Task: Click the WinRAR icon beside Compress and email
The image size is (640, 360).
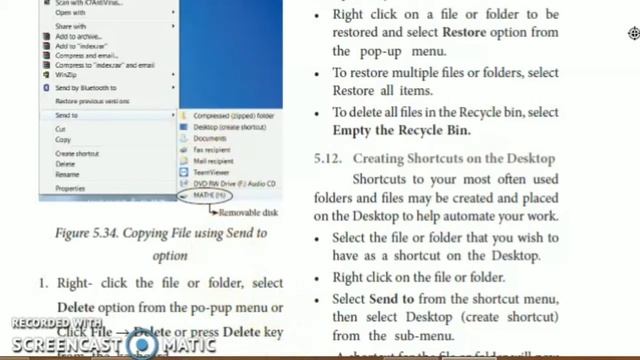Action: tap(47, 56)
